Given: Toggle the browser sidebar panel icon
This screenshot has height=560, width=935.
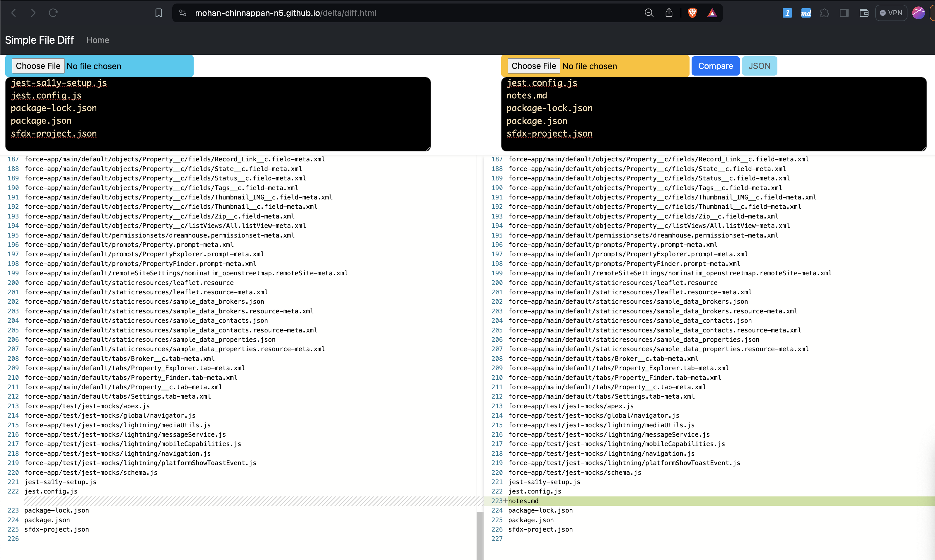Looking at the screenshot, I should coord(844,13).
